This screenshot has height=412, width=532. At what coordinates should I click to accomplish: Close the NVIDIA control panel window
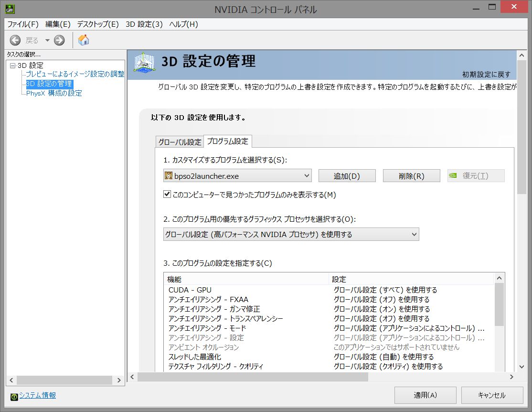514,7
